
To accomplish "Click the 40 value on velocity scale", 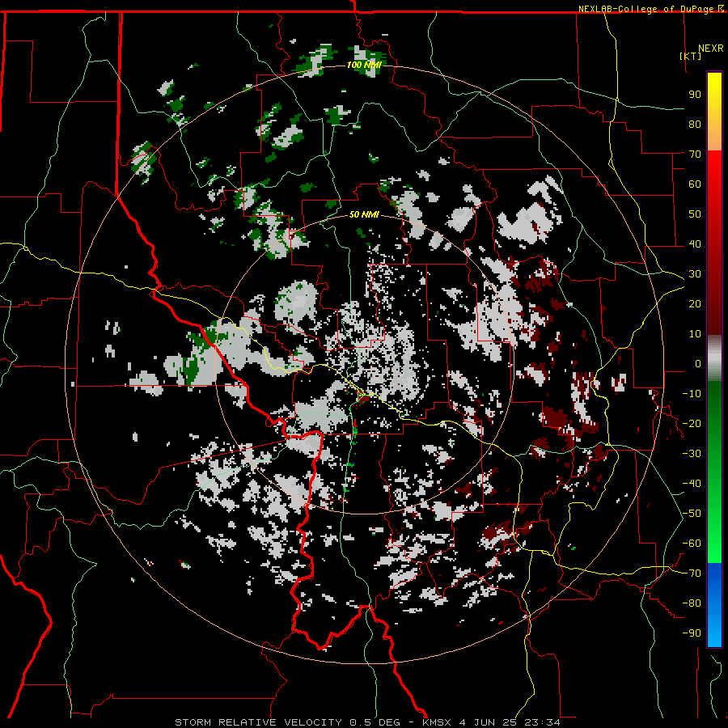I will tap(695, 243).
